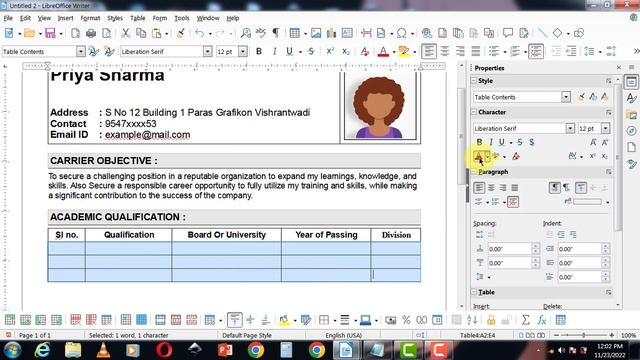This screenshot has height=360, width=640.
Task: Click English (USA) language in status bar
Action: point(344,335)
